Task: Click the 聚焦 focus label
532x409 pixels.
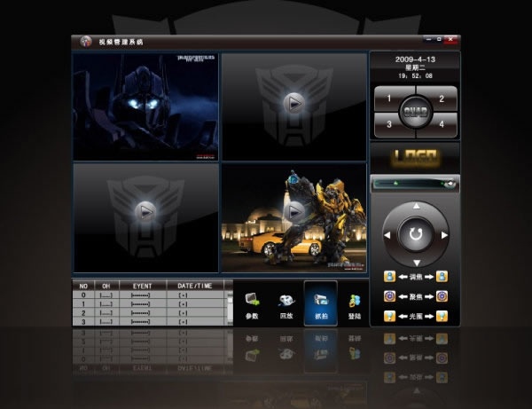Action: (x=416, y=296)
